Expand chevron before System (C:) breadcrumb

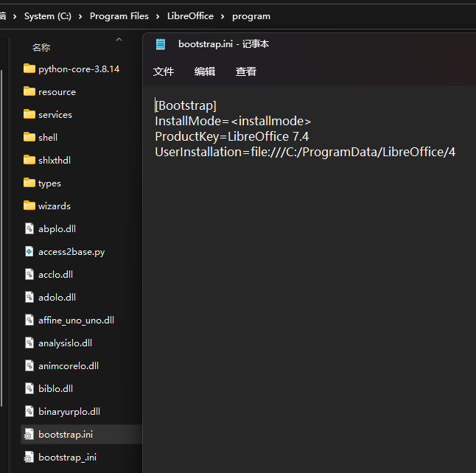click(15, 16)
